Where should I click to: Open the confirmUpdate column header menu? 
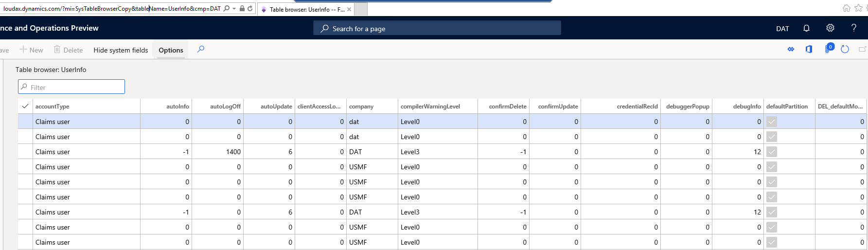(555, 107)
